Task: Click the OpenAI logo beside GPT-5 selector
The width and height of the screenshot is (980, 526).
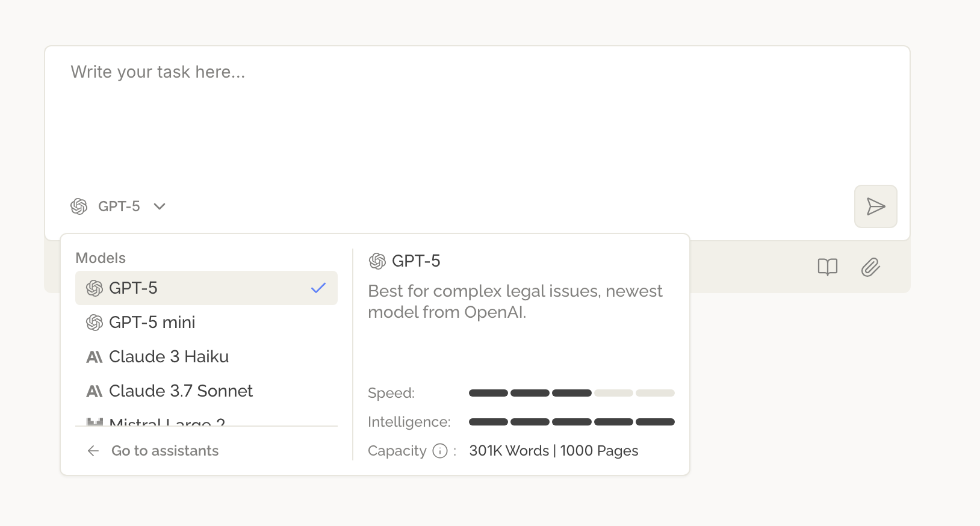Action: coord(79,206)
